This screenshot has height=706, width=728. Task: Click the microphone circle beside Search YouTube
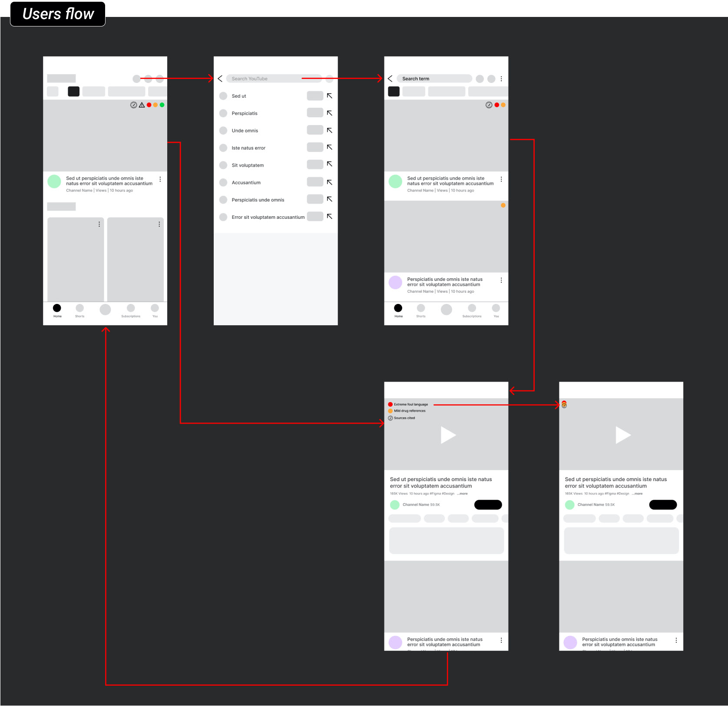point(330,79)
